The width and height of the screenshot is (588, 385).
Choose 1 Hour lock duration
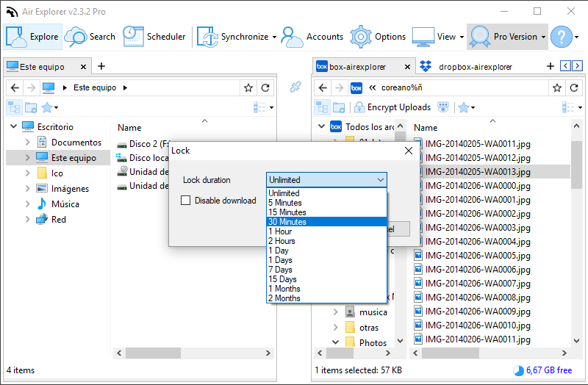click(326, 231)
